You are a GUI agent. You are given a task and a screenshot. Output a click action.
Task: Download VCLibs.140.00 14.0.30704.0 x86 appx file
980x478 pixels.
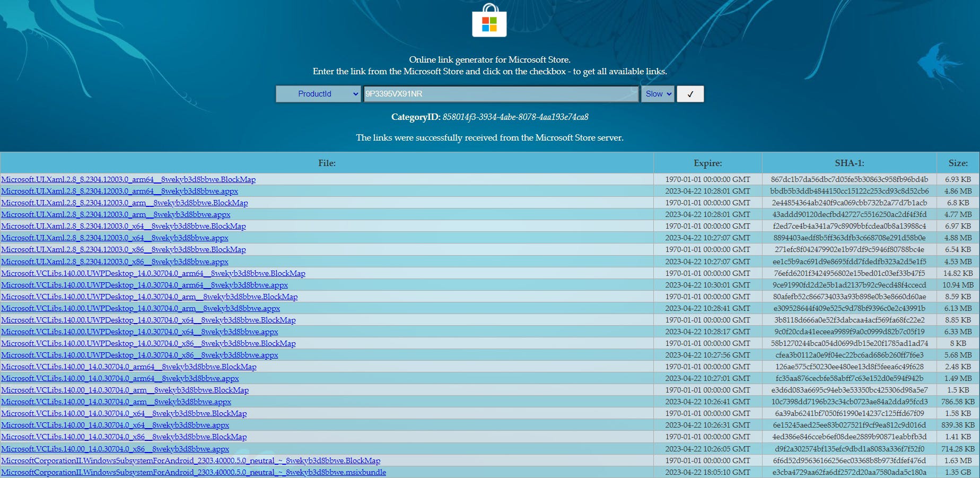pyautogui.click(x=115, y=449)
